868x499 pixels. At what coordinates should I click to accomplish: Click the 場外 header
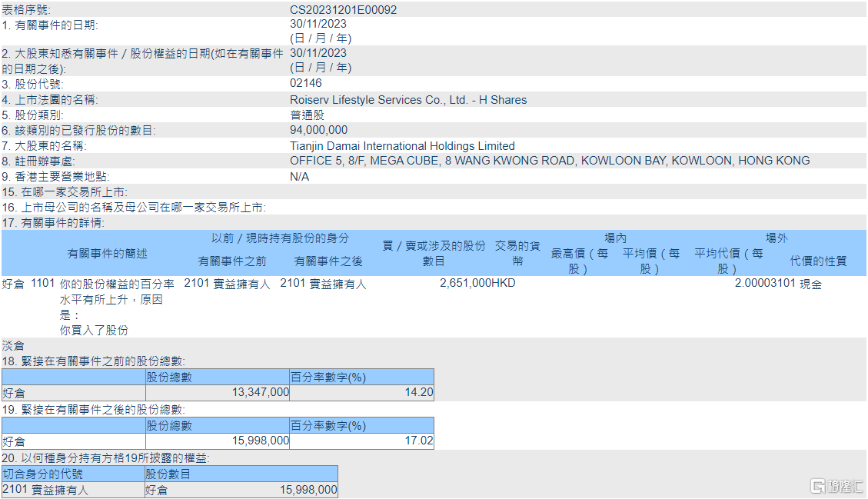(777, 238)
